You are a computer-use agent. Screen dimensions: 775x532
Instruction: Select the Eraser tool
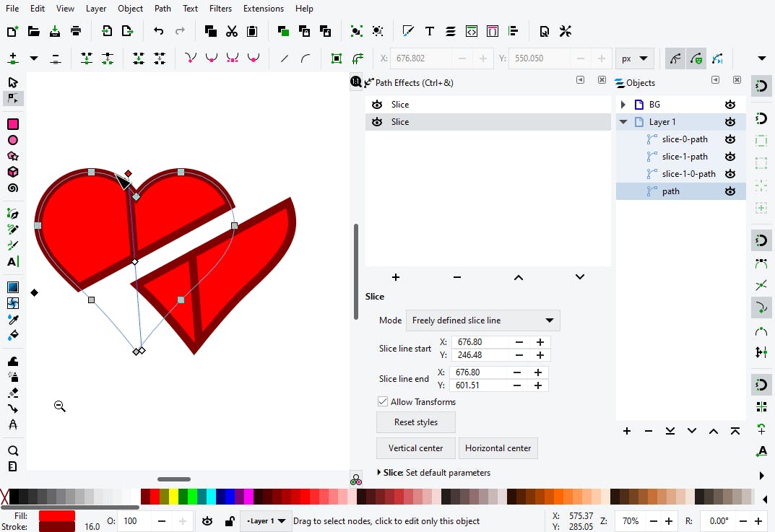coord(13,393)
